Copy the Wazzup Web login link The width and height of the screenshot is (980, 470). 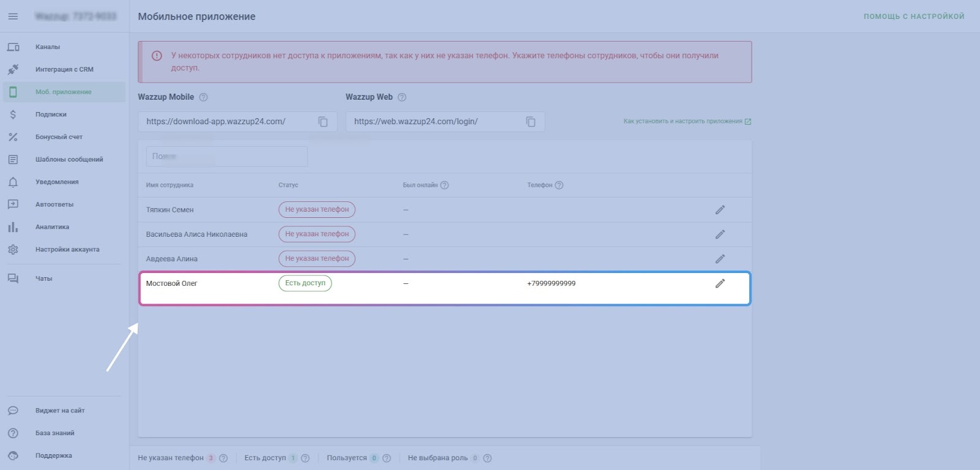530,122
